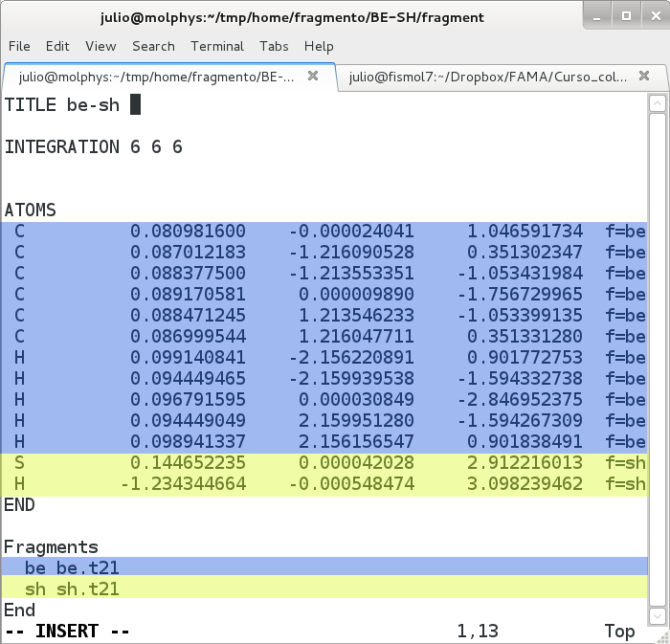This screenshot has width=670, height=644.
Task: Open the Help menu
Action: tap(319, 46)
